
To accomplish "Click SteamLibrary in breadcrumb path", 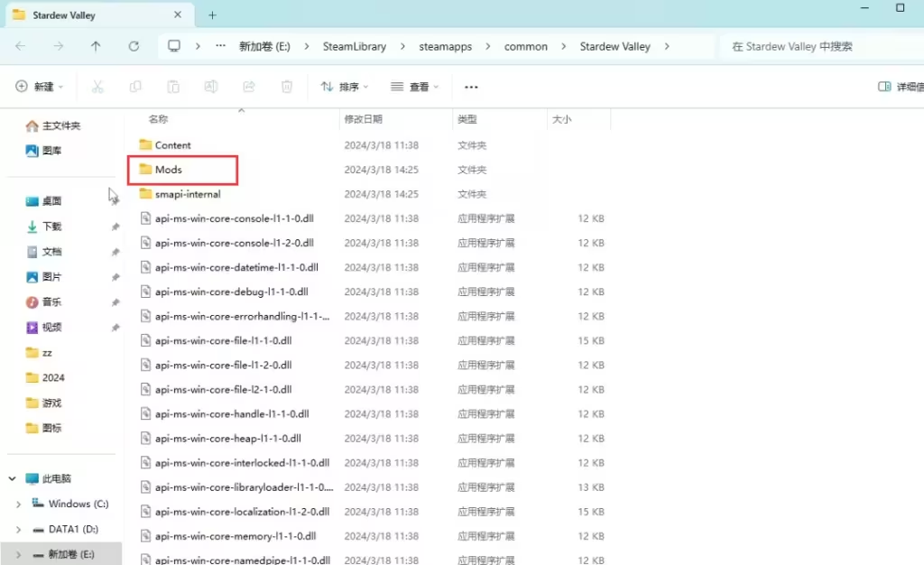I will pyautogui.click(x=354, y=47).
